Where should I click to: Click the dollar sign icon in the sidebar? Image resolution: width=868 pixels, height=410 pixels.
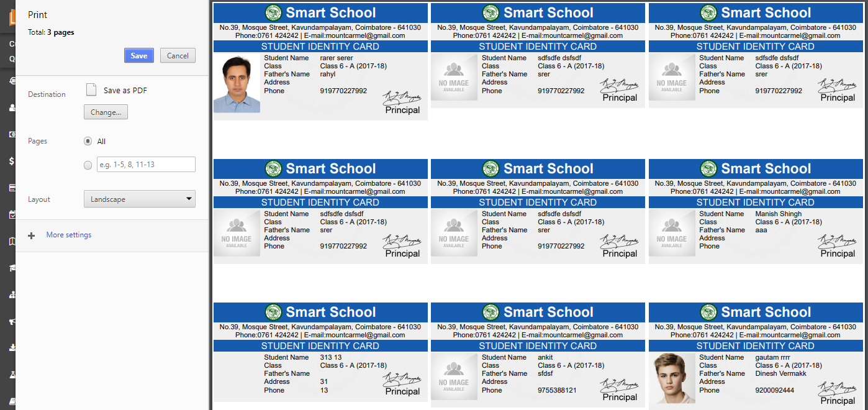(x=12, y=161)
